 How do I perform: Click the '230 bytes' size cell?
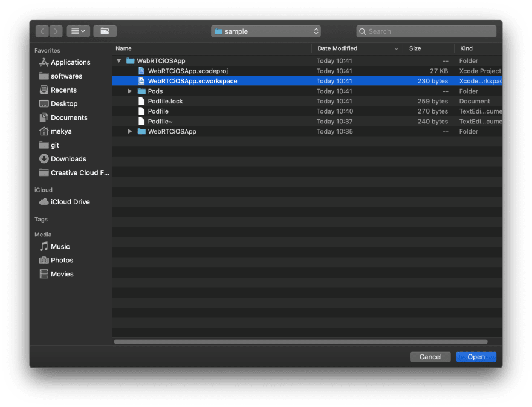click(433, 81)
